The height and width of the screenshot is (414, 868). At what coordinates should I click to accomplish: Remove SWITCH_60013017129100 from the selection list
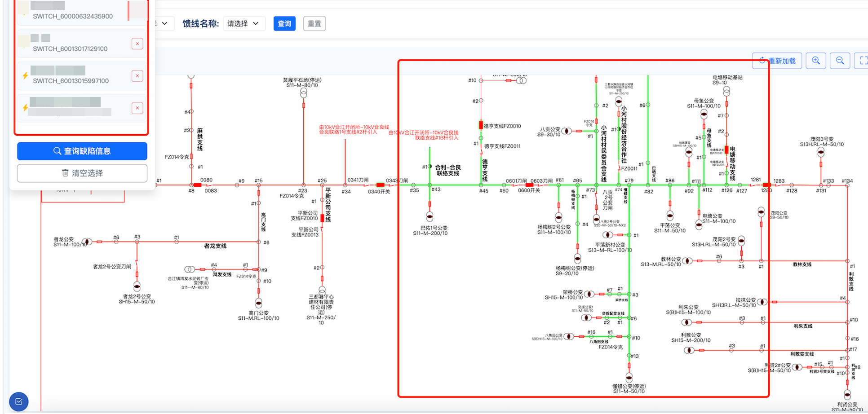pyautogui.click(x=137, y=44)
